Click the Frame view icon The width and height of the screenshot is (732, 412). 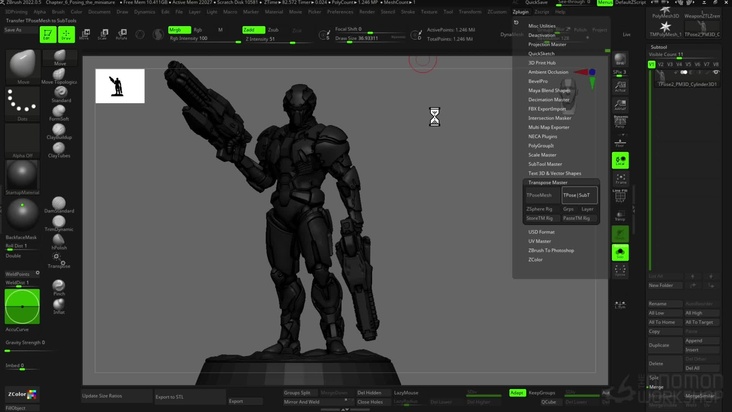620,179
